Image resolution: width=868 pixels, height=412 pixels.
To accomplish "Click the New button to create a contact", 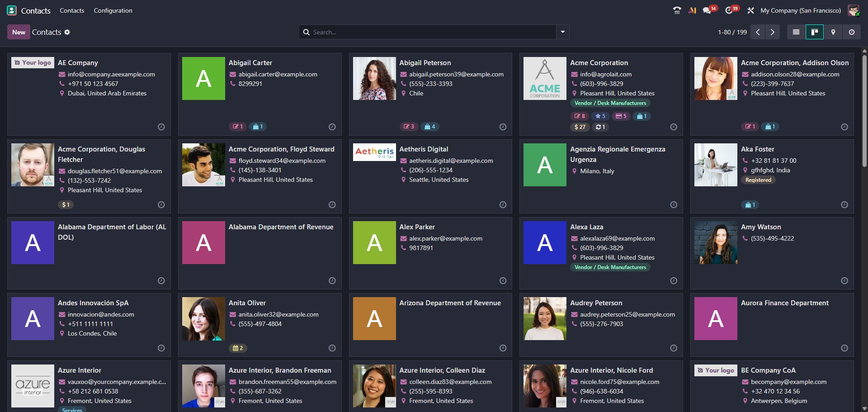I will (x=18, y=32).
